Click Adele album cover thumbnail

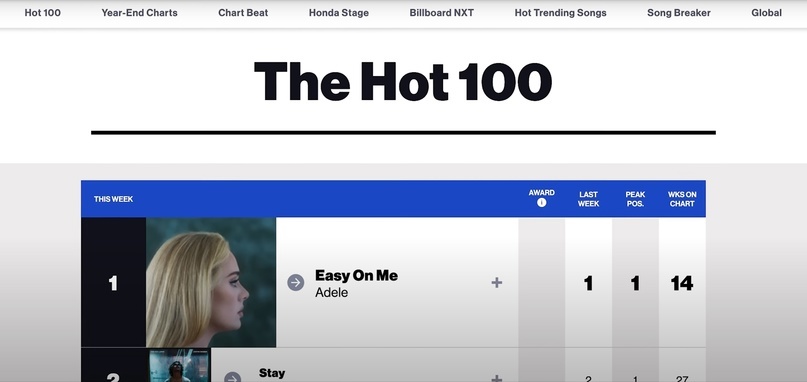211,282
